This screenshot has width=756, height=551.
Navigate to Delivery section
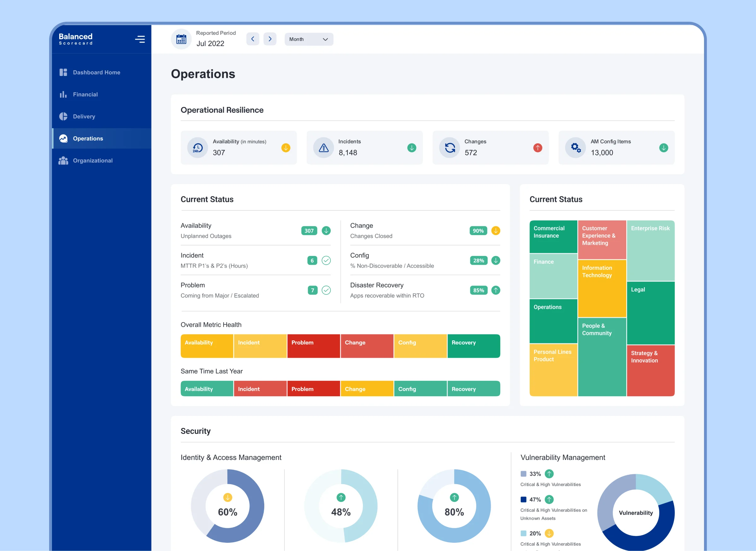pos(102,116)
